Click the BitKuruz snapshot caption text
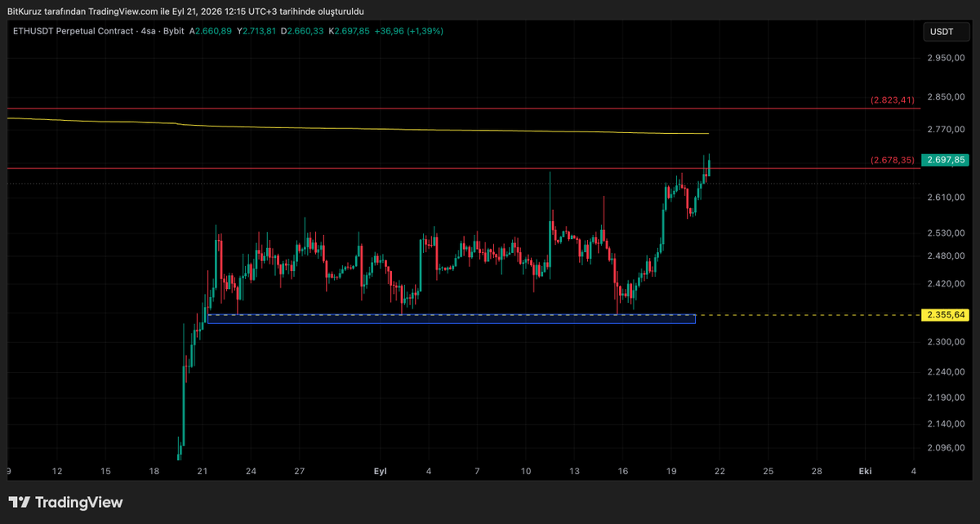This screenshot has height=524, width=980. coord(186,11)
